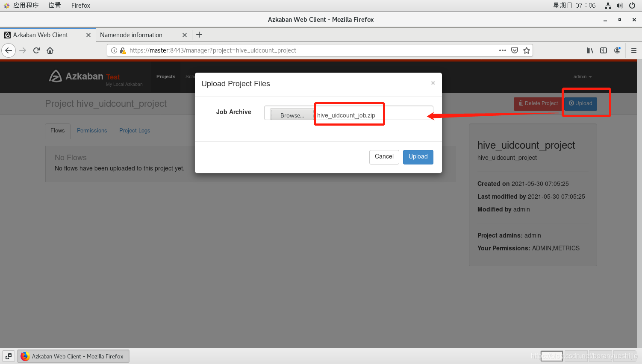The image size is (642, 364).
Task: Expand the admin user dropdown
Action: point(583,76)
